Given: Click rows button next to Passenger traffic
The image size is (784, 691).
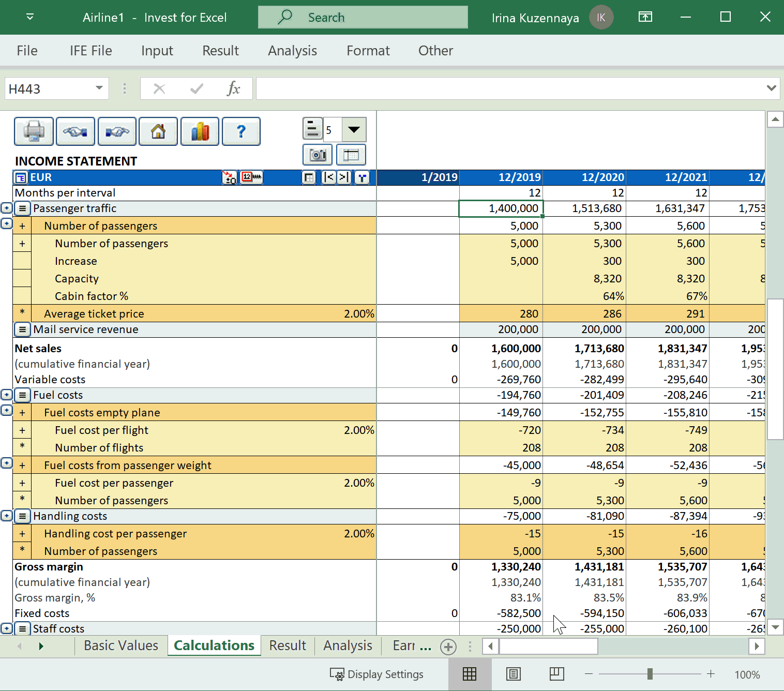Looking at the screenshot, I should (22, 208).
